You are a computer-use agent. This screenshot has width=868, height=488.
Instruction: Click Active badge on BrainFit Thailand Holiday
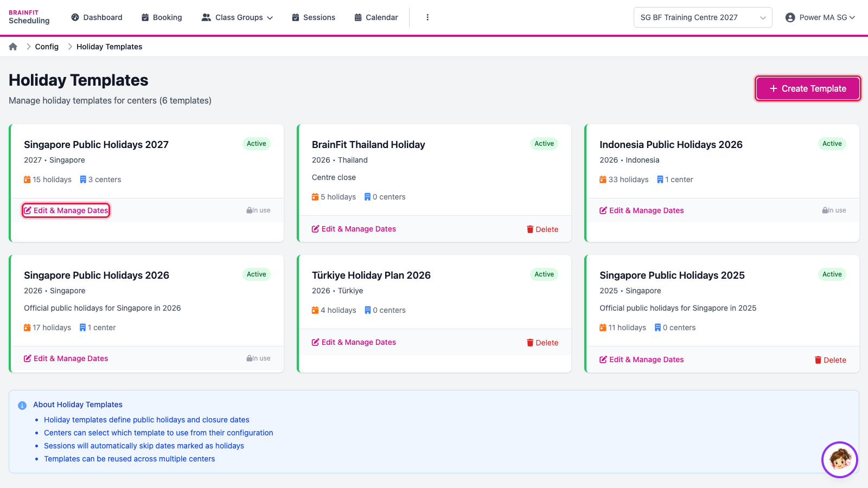coord(544,144)
